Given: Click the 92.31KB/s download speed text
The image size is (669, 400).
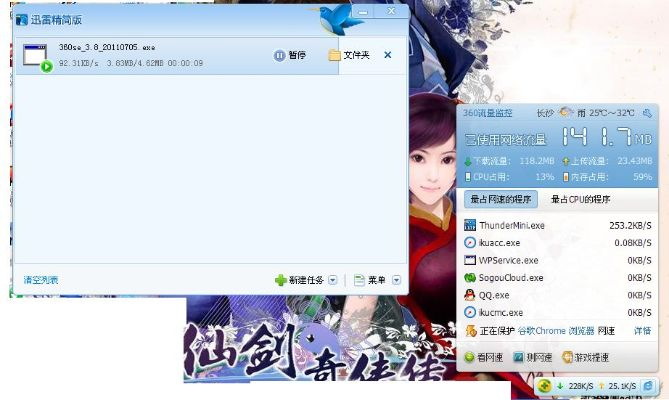Looking at the screenshot, I should click(x=79, y=63).
